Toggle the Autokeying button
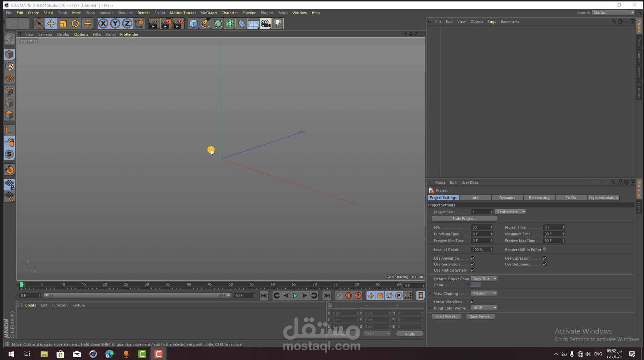Viewport: 644px width, 360px height. 348,296
